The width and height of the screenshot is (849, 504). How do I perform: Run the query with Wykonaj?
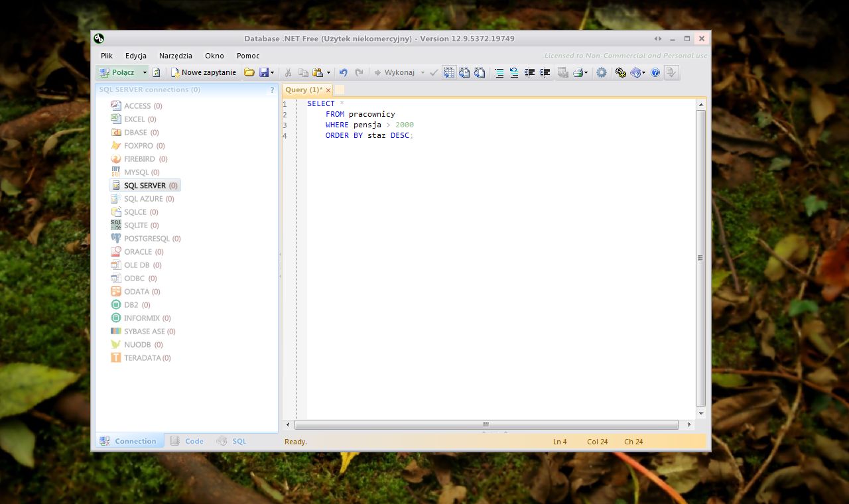[x=394, y=72]
